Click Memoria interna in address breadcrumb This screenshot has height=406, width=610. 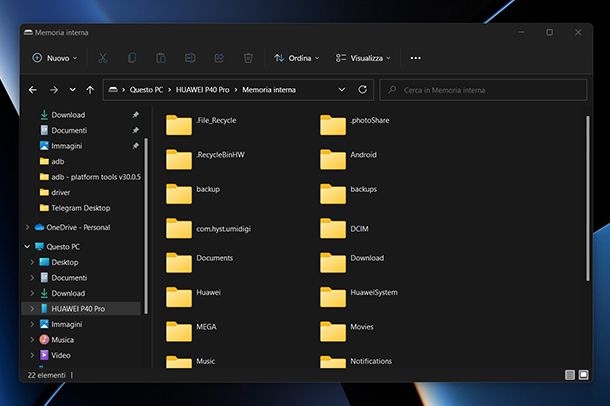269,90
